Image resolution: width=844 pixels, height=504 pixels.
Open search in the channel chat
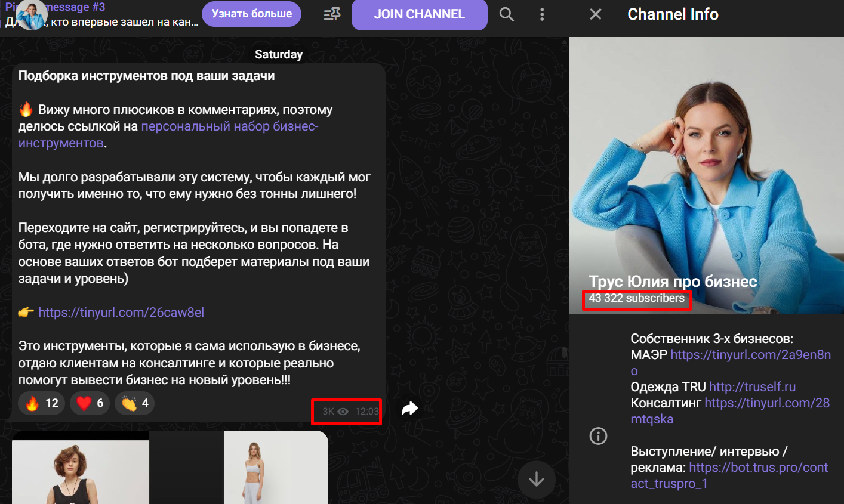[x=506, y=14]
